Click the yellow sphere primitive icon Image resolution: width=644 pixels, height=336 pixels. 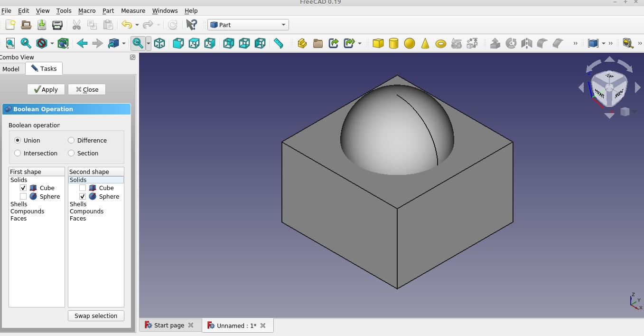point(409,44)
